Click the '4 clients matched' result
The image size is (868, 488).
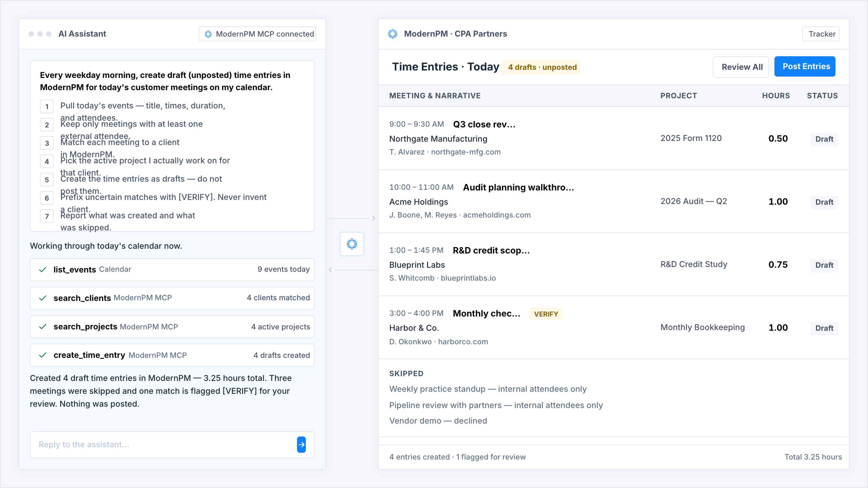point(278,298)
